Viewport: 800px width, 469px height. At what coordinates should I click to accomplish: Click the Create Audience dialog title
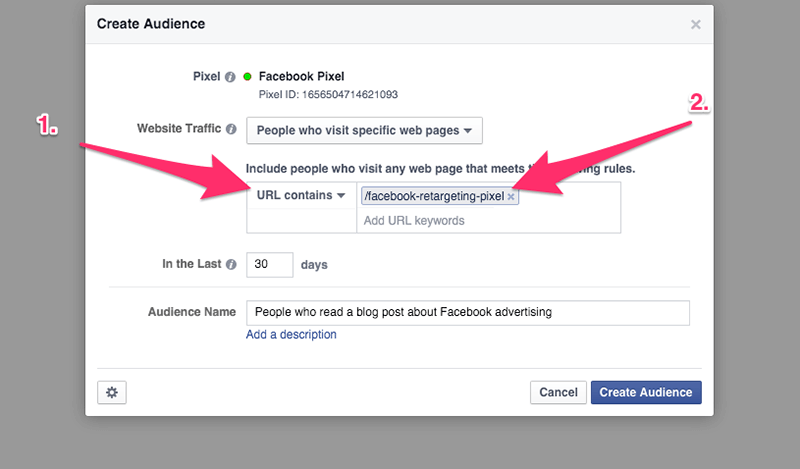[149, 24]
